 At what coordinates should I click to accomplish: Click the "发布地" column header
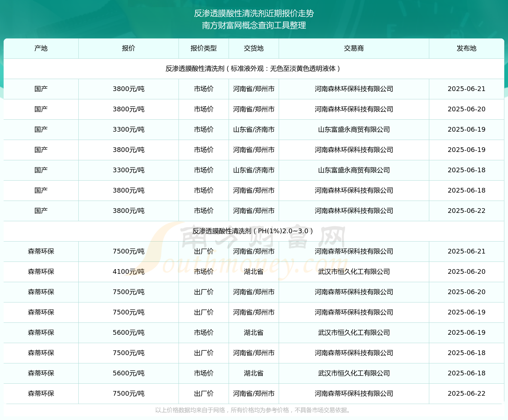pyautogui.click(x=466, y=48)
